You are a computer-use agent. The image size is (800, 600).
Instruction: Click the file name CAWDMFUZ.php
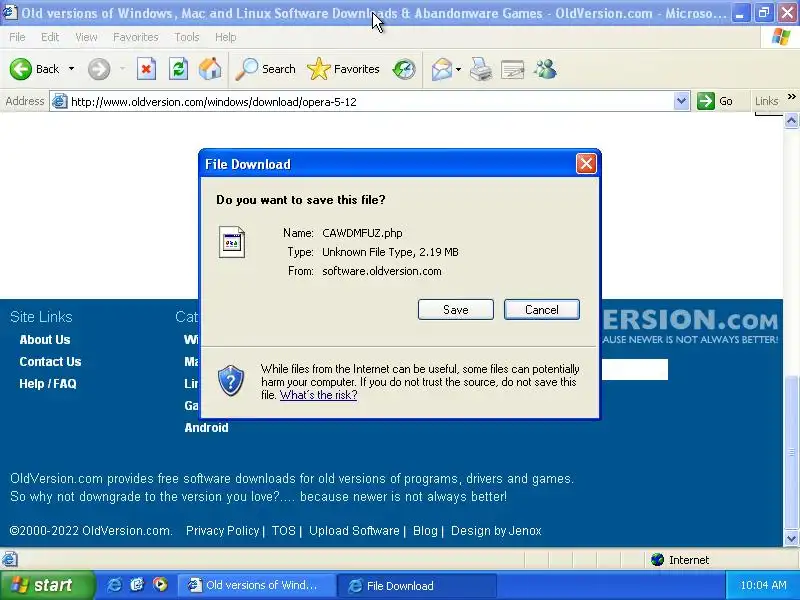click(x=362, y=233)
